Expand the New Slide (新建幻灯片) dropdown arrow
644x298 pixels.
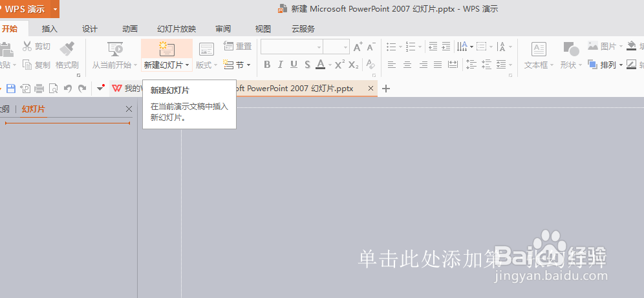[x=187, y=65]
